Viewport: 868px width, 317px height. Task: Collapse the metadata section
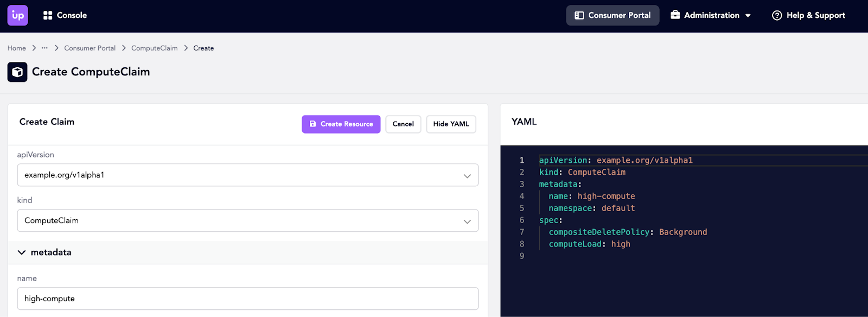(22, 252)
